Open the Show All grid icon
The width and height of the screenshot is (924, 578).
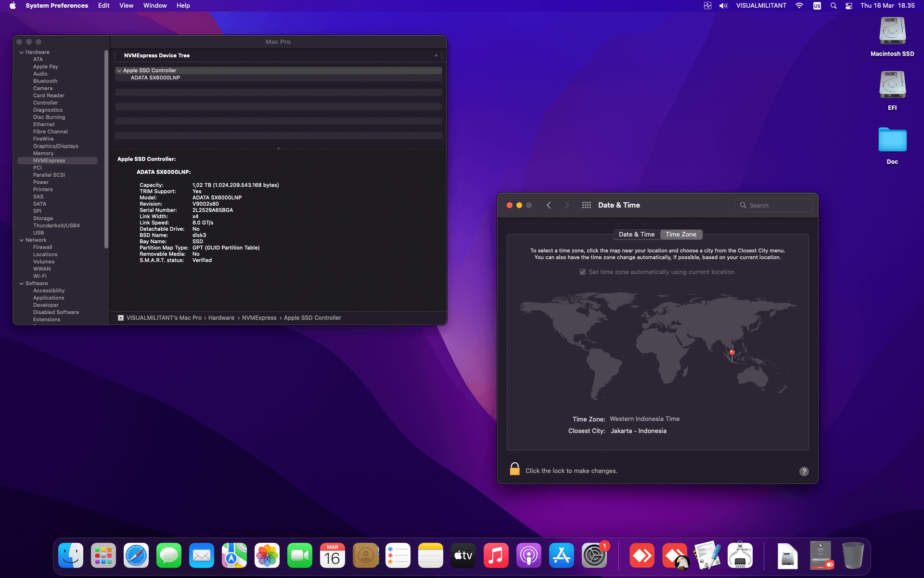tap(586, 205)
